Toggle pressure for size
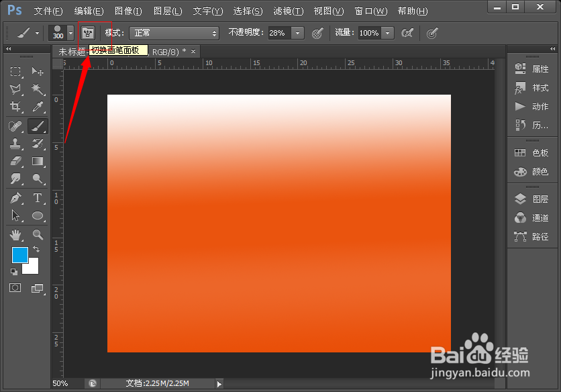This screenshot has height=392, width=561. (x=432, y=34)
